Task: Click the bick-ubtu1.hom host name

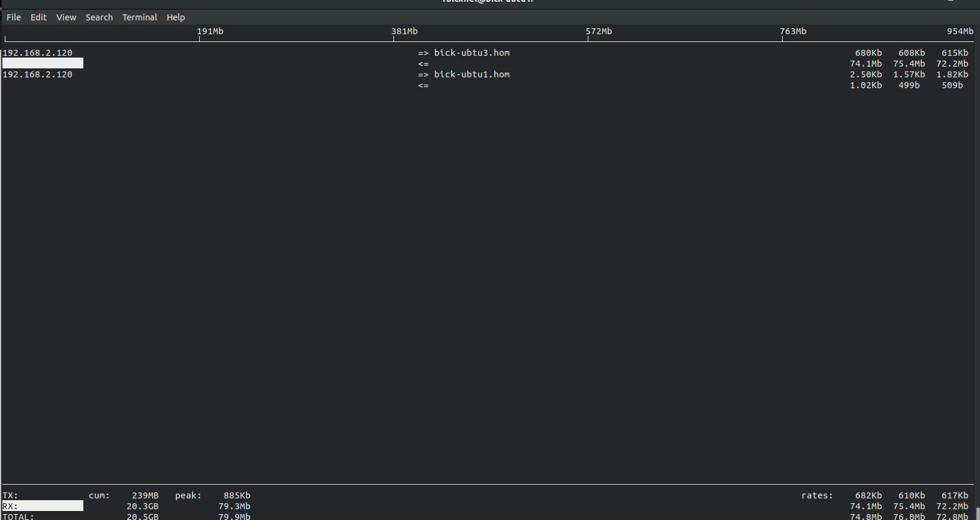Action: [471, 74]
